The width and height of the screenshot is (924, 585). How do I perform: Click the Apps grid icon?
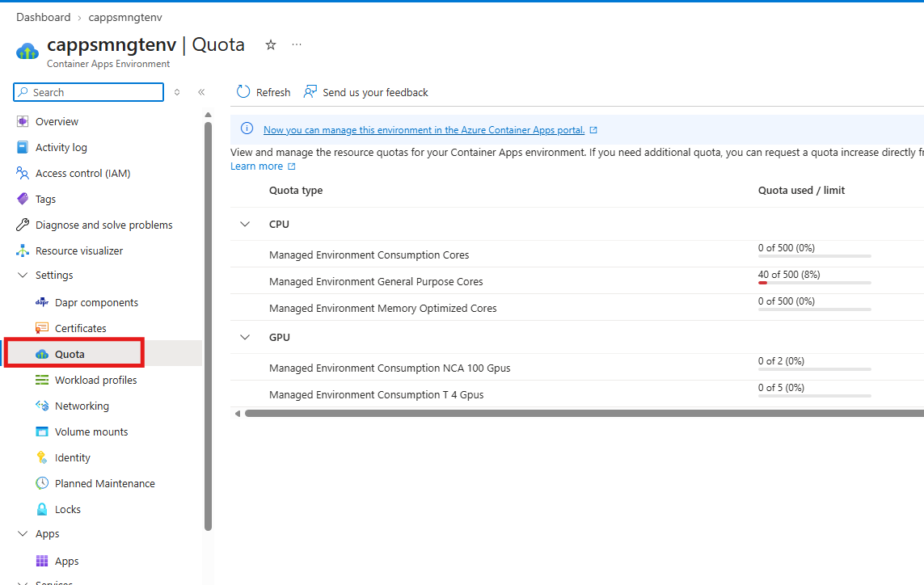point(42,561)
